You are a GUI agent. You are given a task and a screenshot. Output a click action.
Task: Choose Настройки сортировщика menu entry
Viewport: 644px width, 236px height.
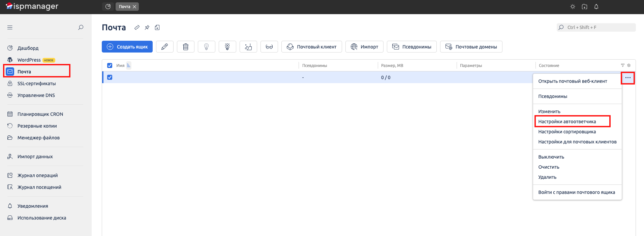[567, 132]
